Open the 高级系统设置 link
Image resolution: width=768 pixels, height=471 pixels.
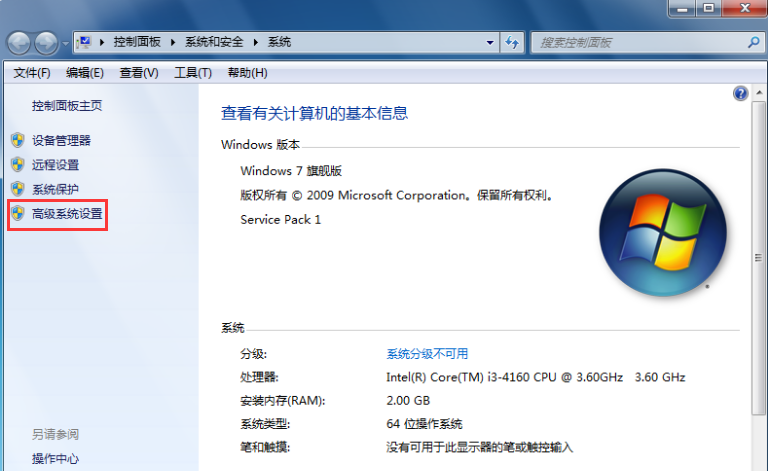[67, 214]
